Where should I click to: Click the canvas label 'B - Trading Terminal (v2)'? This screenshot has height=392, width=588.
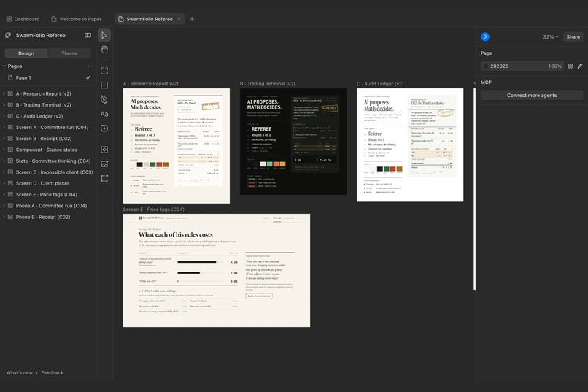[268, 84]
